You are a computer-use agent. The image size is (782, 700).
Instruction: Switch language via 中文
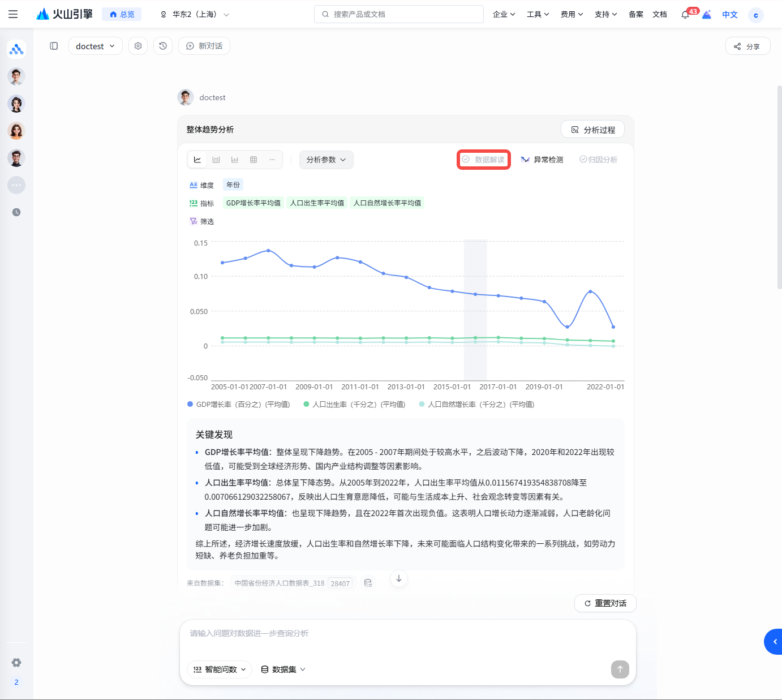tap(730, 14)
